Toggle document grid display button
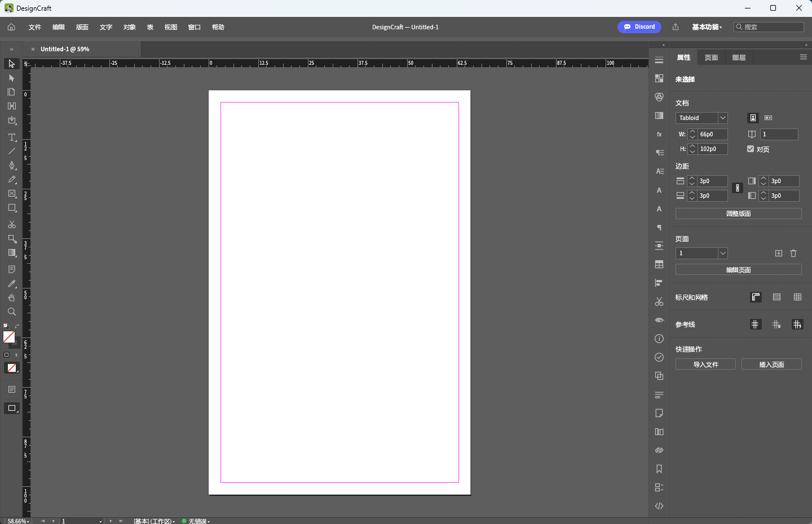The width and height of the screenshot is (812, 524). coord(797,297)
